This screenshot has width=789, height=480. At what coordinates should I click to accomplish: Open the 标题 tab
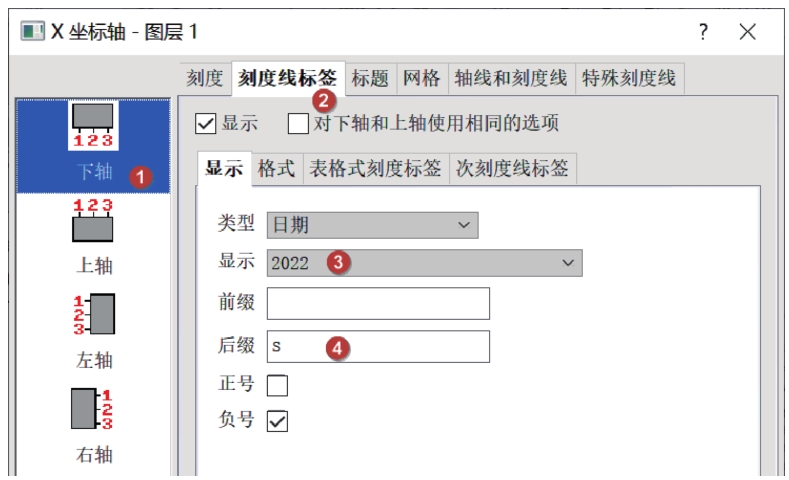(x=370, y=78)
